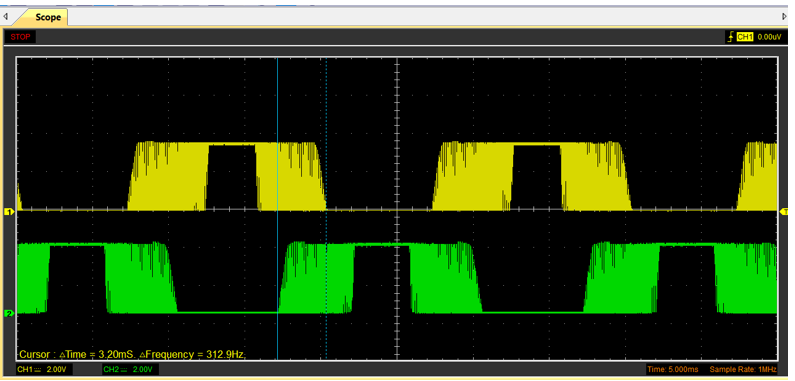This screenshot has width=795, height=381.
Task: Select the Scope tab
Action: point(42,17)
